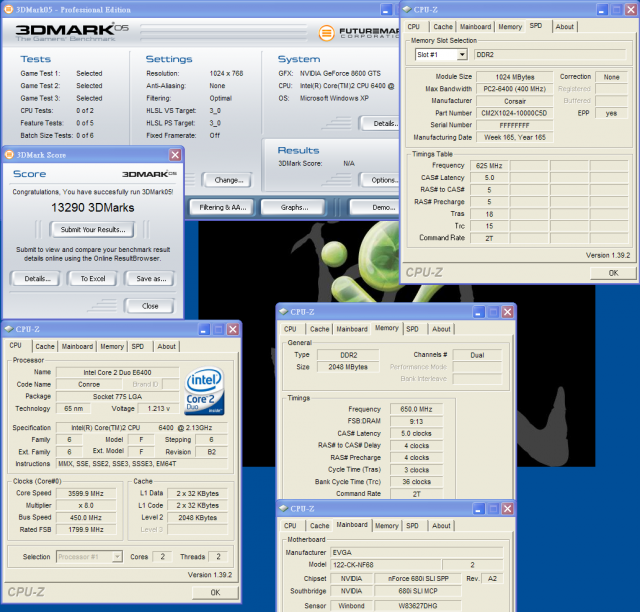Click chipset nForce 680i SLI SPP field
Viewport: 640px width, 612px height.
click(418, 579)
